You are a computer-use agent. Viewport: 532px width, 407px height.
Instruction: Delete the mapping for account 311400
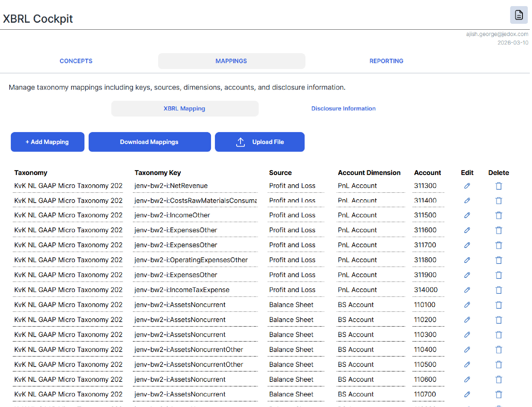[498, 200]
